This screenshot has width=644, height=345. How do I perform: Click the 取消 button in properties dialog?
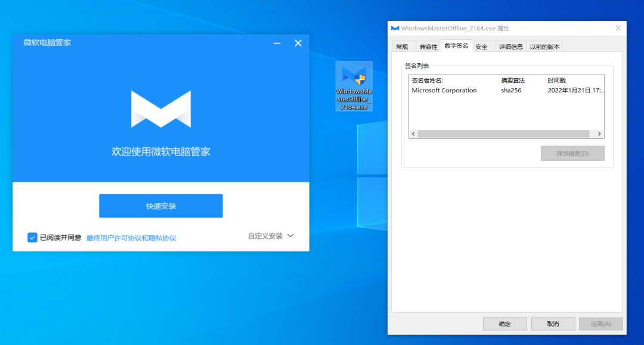(553, 324)
